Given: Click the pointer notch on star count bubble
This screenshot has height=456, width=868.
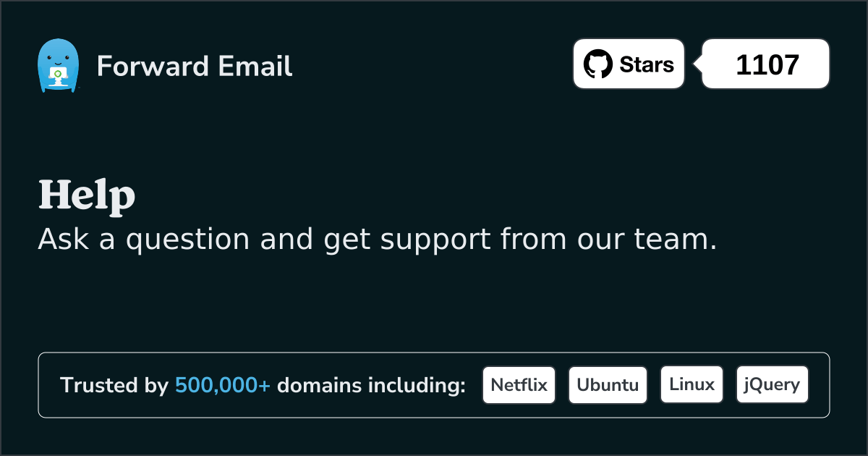Looking at the screenshot, I should 698,64.
